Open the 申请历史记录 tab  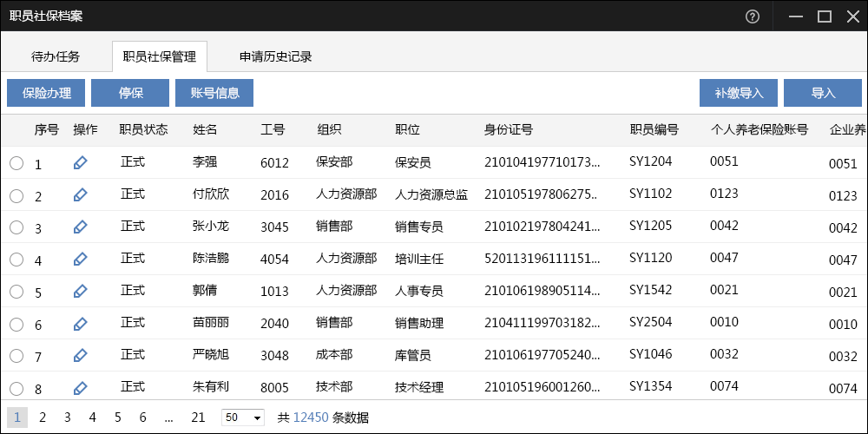tap(275, 57)
